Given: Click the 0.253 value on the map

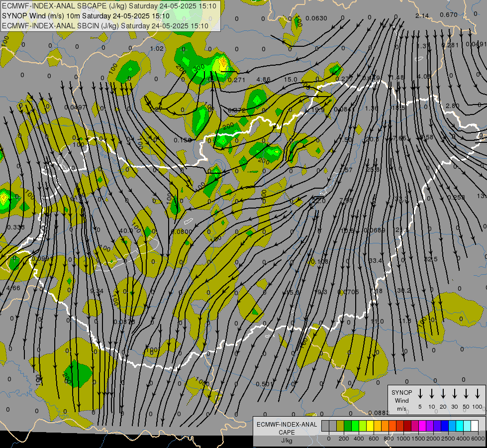Looking at the screenshot, I should [456, 198].
